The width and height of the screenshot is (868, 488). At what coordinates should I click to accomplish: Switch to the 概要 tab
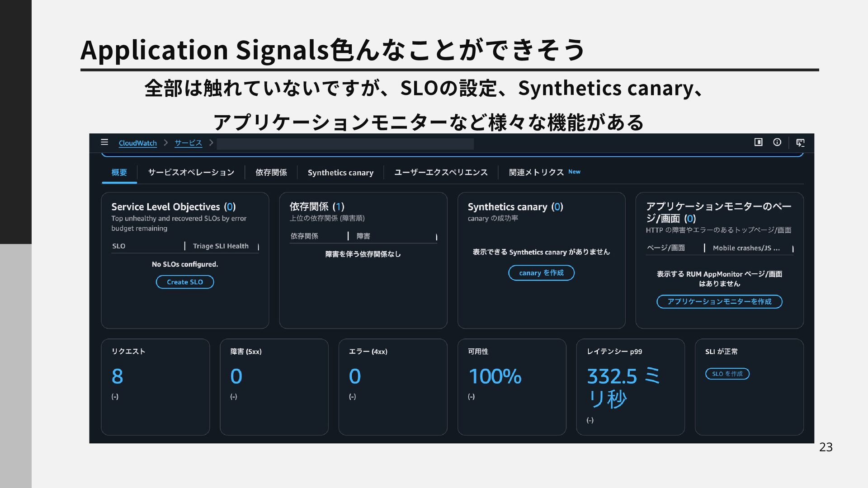coord(119,173)
